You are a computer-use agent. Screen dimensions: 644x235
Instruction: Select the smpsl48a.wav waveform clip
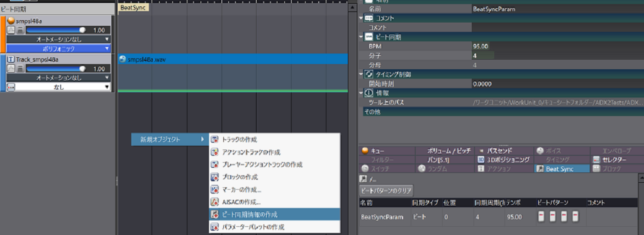[233, 60]
